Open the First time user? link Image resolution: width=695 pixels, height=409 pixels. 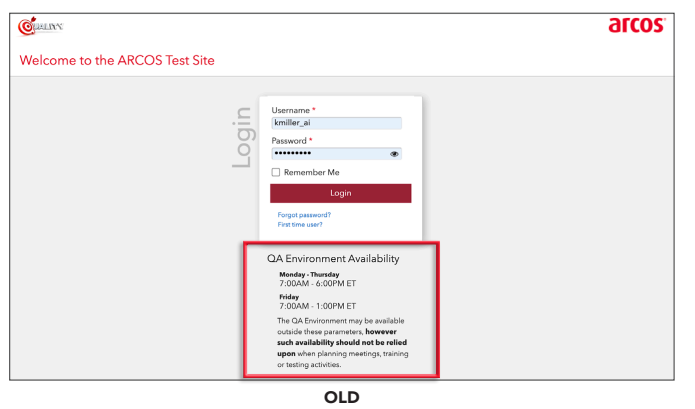[x=300, y=225]
